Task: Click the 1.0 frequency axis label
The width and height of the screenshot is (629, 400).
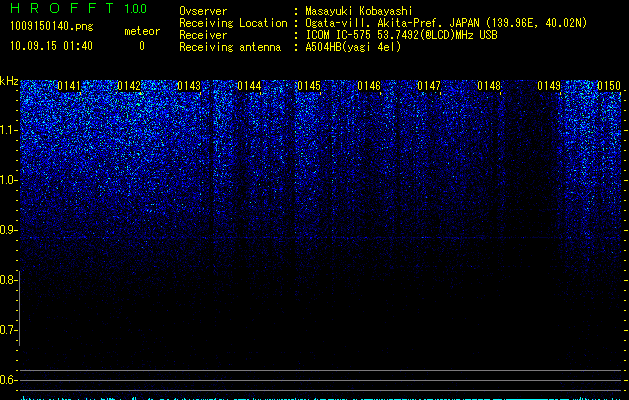Action: (8, 180)
